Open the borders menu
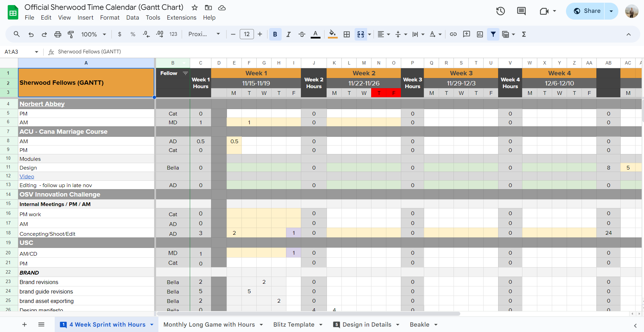This screenshot has width=644, height=332. [x=346, y=34]
